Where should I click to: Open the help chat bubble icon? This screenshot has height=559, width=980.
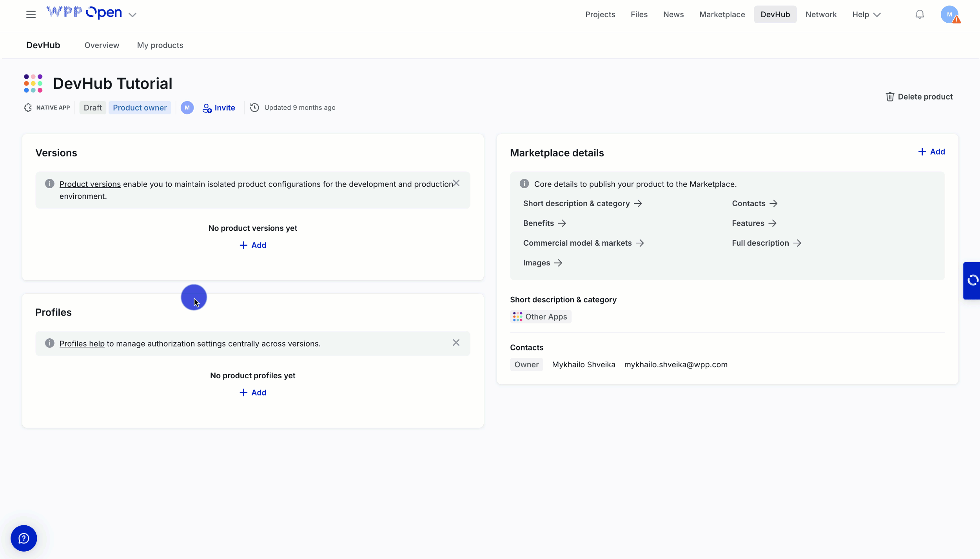coord(24,538)
